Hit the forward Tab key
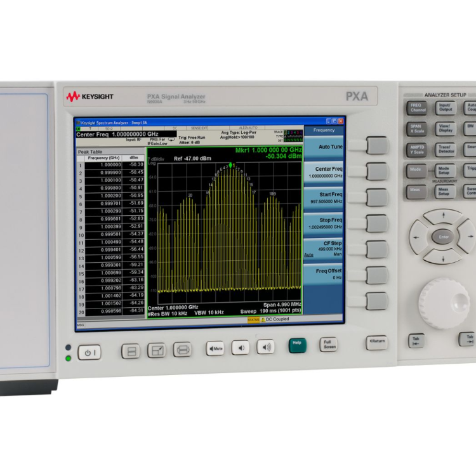This screenshot has height=476, width=476. 467,339
